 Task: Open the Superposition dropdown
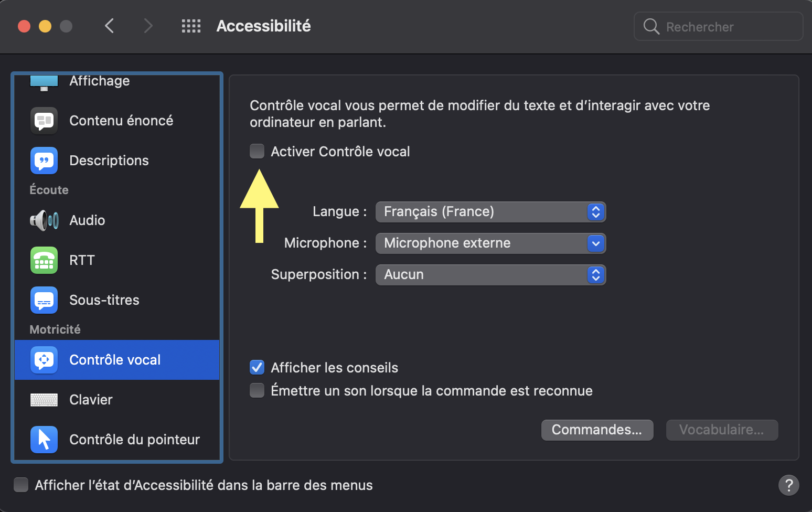490,275
